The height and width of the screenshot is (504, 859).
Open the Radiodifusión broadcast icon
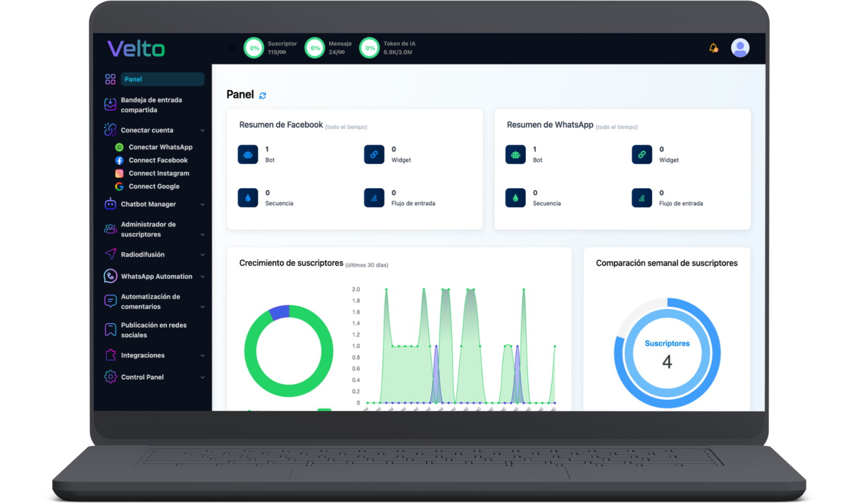point(110,254)
